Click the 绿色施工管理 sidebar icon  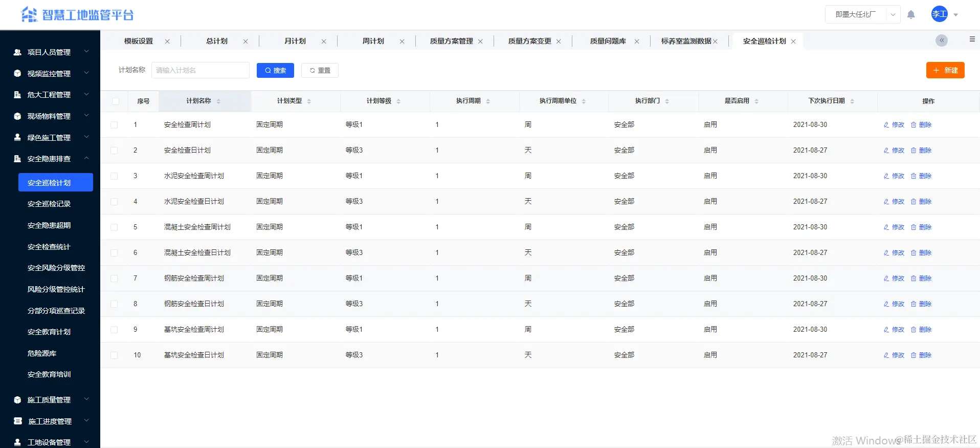(17, 137)
